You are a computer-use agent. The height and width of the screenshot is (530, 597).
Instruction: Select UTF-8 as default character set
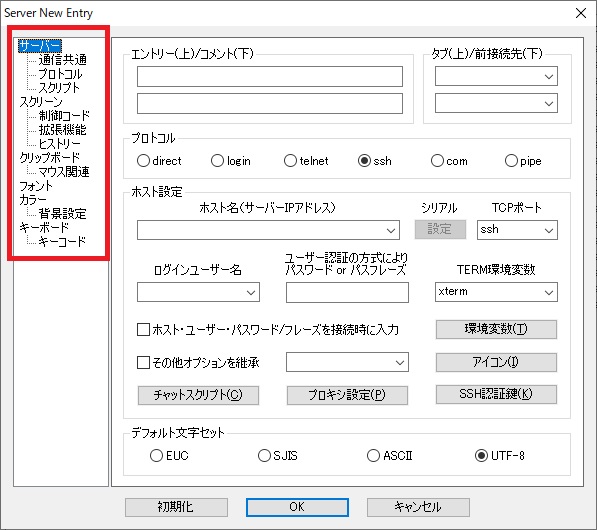point(481,455)
